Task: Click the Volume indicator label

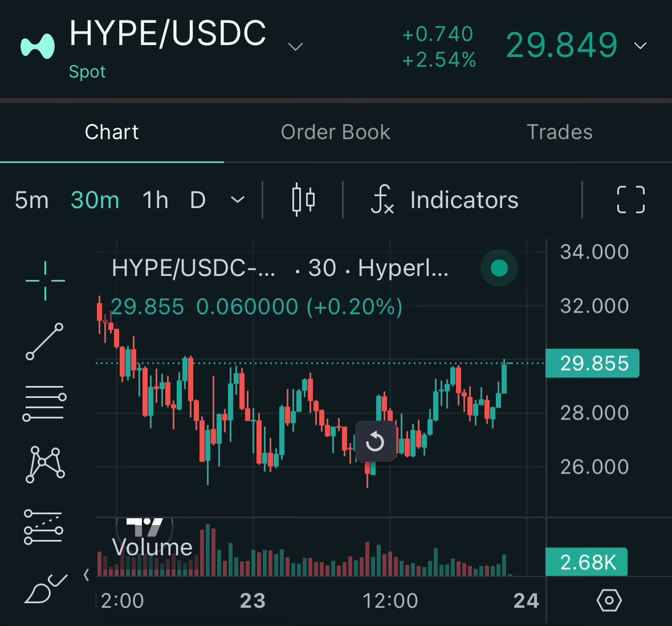Action: point(152,547)
